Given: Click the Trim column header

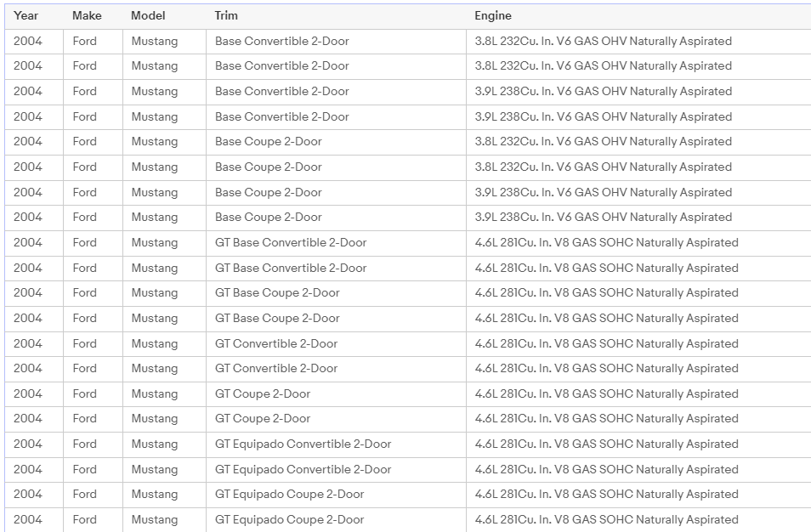Looking at the screenshot, I should coord(226,15).
